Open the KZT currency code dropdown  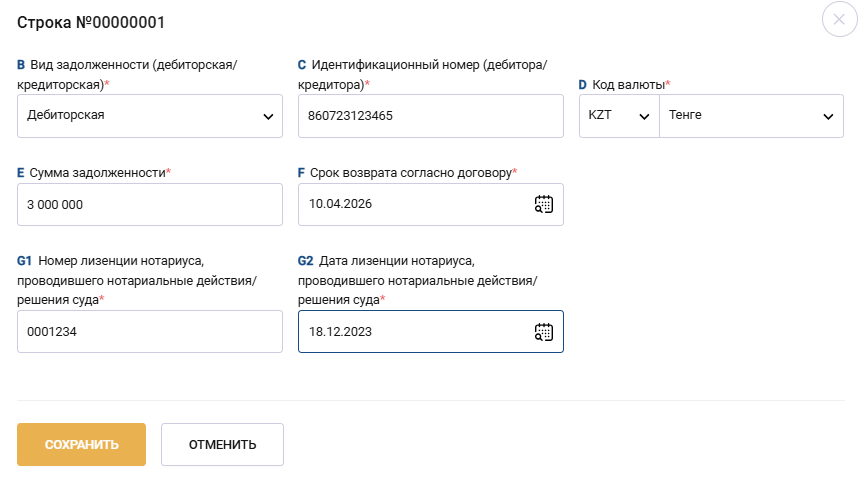coord(619,116)
